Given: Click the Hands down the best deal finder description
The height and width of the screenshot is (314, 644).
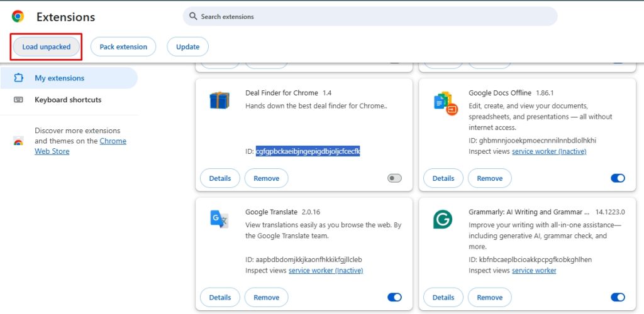Looking at the screenshot, I should coord(316,106).
